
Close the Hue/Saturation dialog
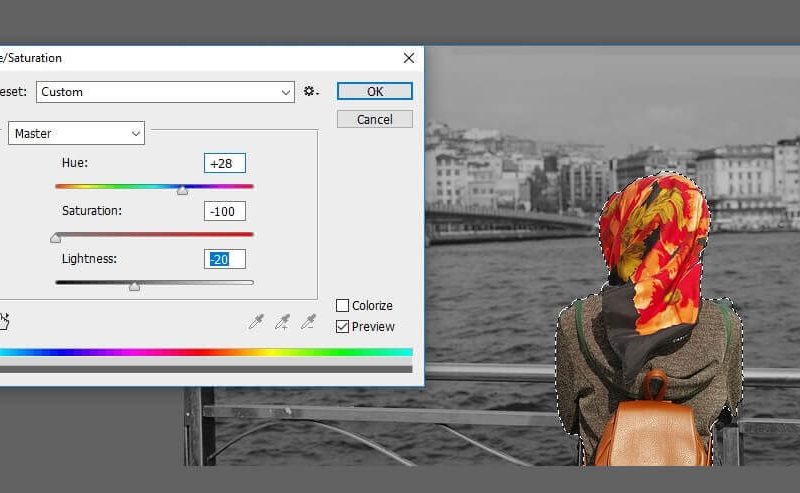pos(409,58)
